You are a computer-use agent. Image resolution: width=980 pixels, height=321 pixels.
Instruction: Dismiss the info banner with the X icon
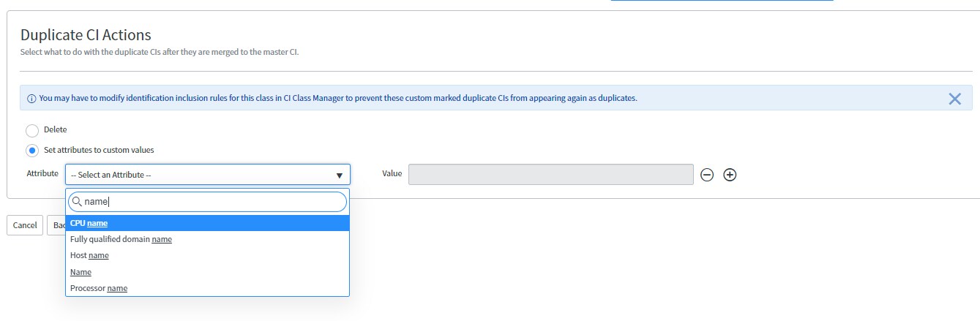pos(954,99)
